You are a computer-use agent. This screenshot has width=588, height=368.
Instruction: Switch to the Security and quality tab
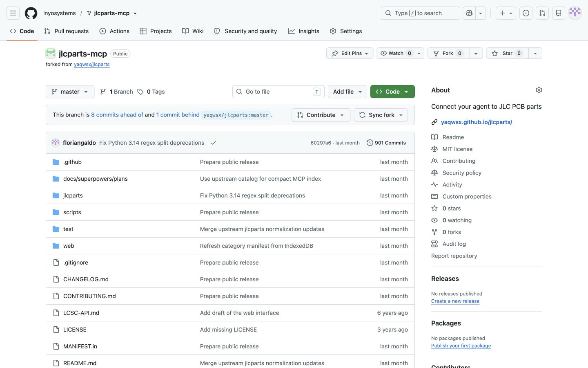click(x=245, y=31)
